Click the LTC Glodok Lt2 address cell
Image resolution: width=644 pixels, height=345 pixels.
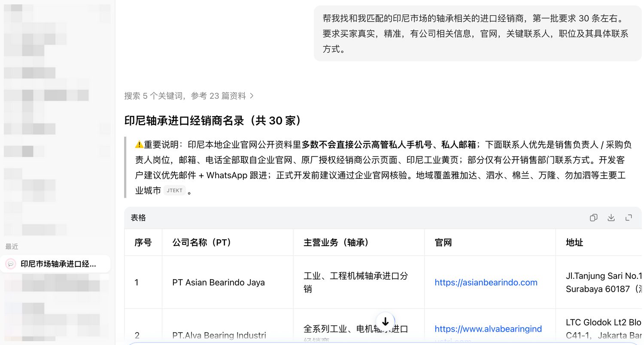coord(600,327)
